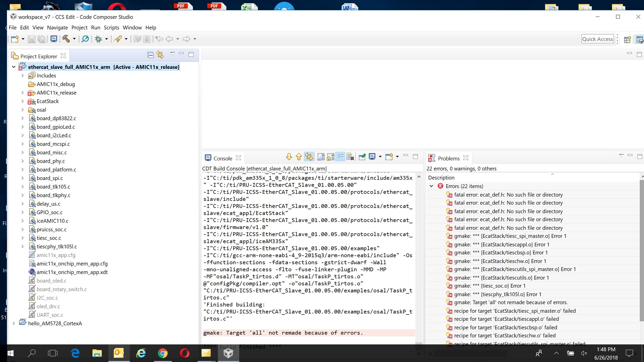Click the Quick Access field
The width and height of the screenshot is (644, 362).
point(597,39)
